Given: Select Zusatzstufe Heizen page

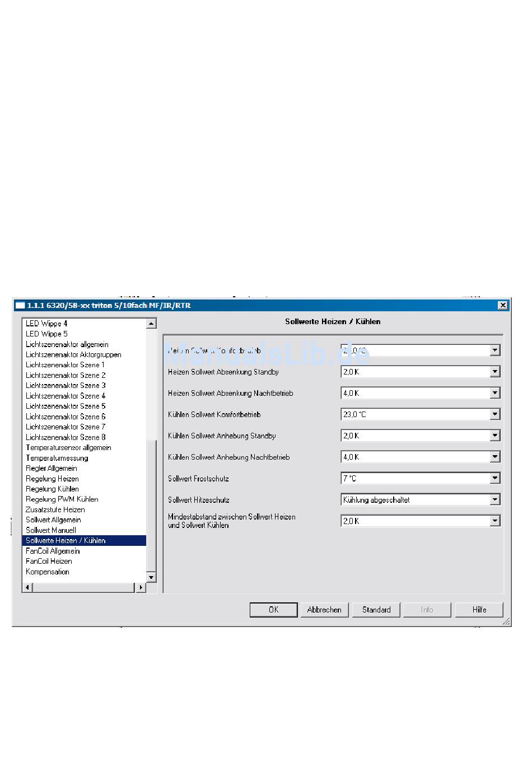Looking at the screenshot, I should tap(55, 509).
